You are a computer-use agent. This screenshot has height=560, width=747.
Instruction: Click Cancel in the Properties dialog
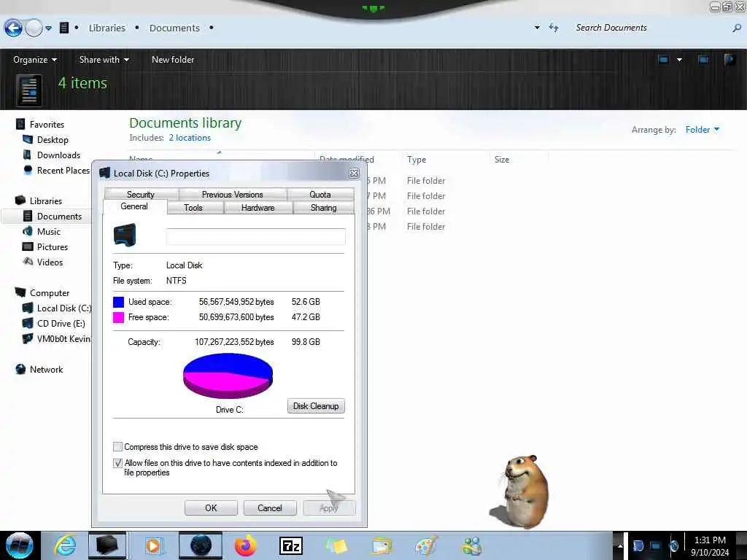pos(270,508)
